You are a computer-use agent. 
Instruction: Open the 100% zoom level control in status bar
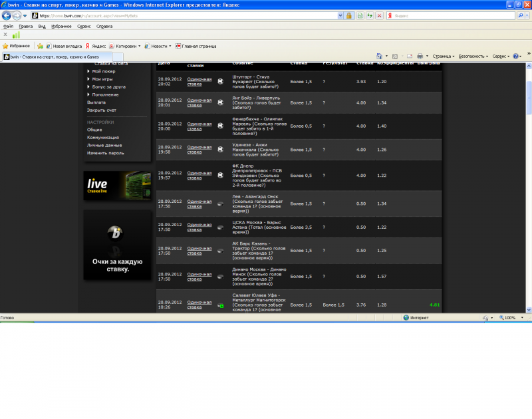511,317
